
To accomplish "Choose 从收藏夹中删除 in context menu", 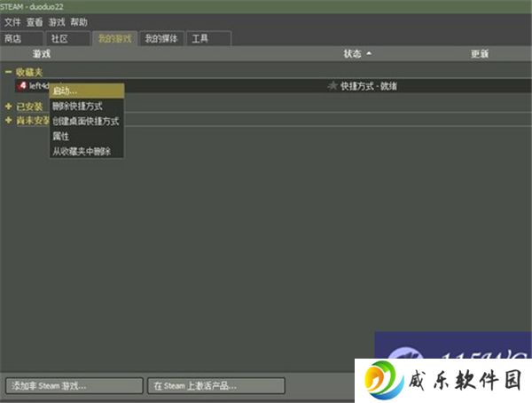I will pos(87,151).
